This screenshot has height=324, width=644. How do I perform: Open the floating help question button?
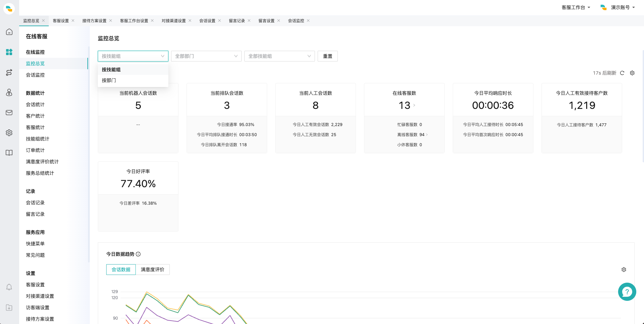pyautogui.click(x=627, y=292)
